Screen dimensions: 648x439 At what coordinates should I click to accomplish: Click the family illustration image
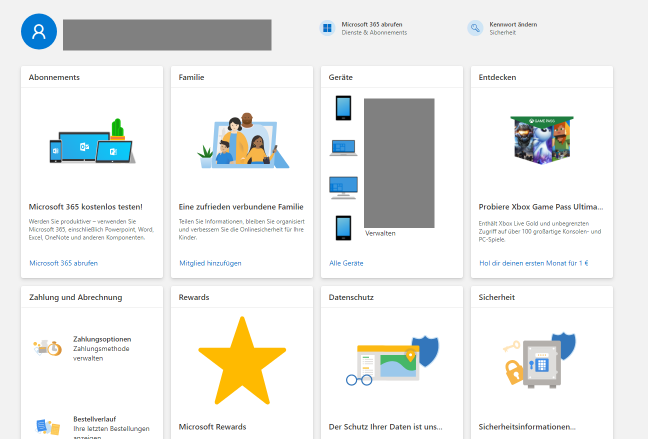(243, 141)
